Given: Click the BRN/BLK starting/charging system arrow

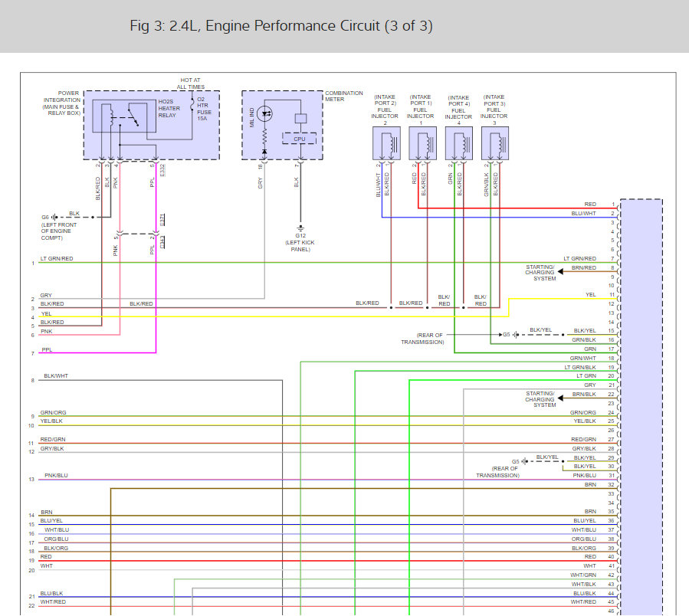Looking at the screenshot, I should coord(562,395).
